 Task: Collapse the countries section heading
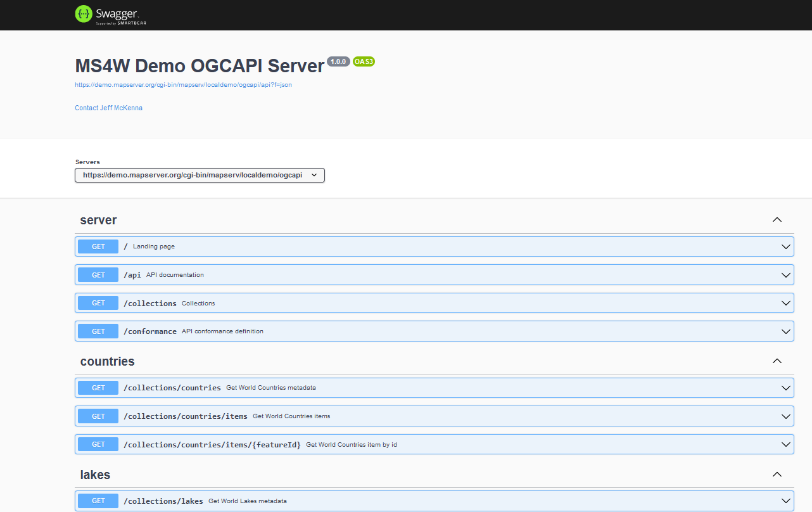(107, 361)
